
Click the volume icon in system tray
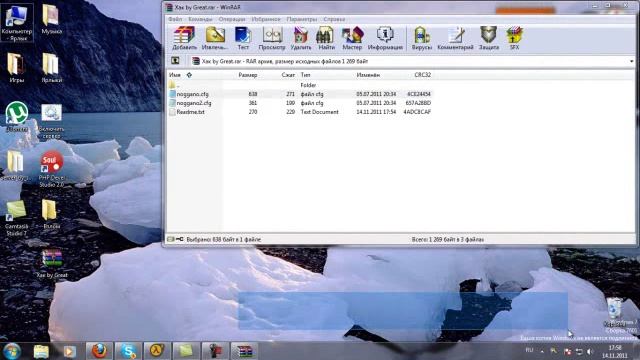tap(590, 351)
